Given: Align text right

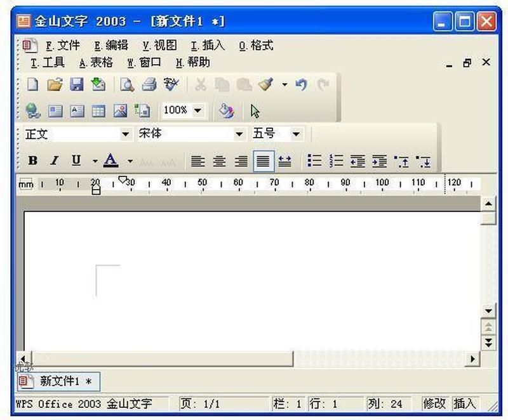Looking at the screenshot, I should tap(241, 161).
